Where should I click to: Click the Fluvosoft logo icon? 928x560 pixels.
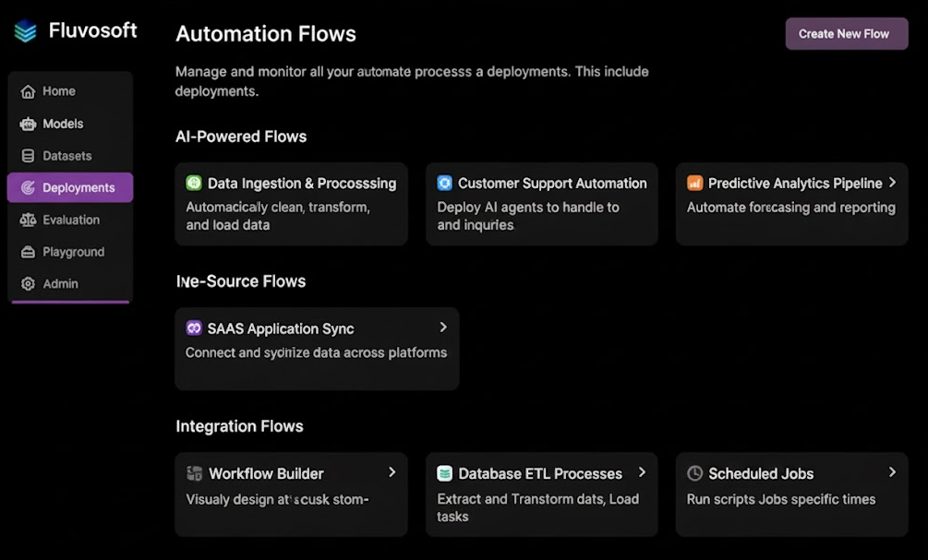[x=24, y=30]
